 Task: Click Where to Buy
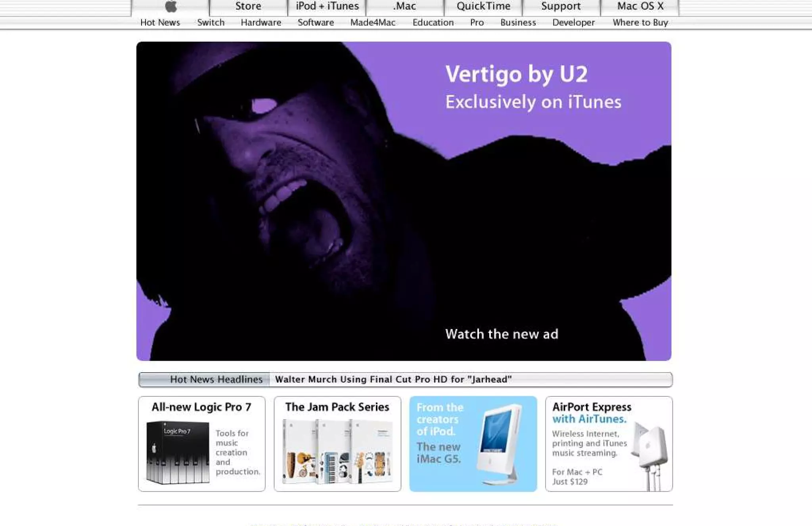640,23
